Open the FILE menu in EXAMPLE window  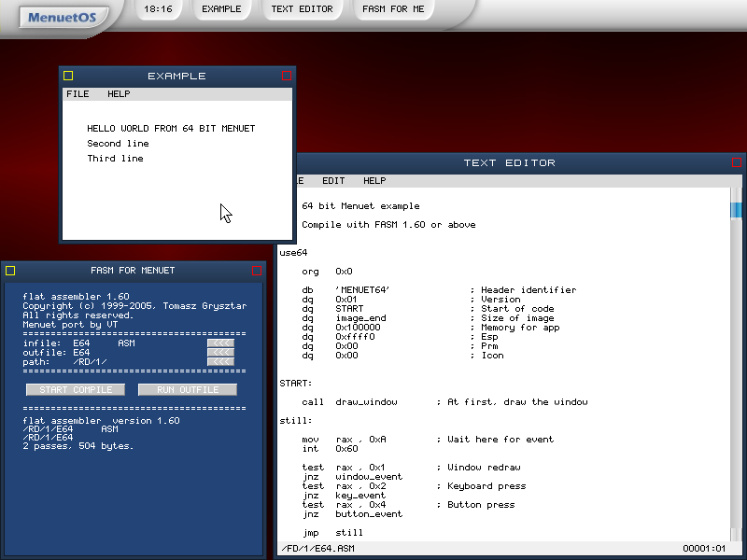point(78,94)
